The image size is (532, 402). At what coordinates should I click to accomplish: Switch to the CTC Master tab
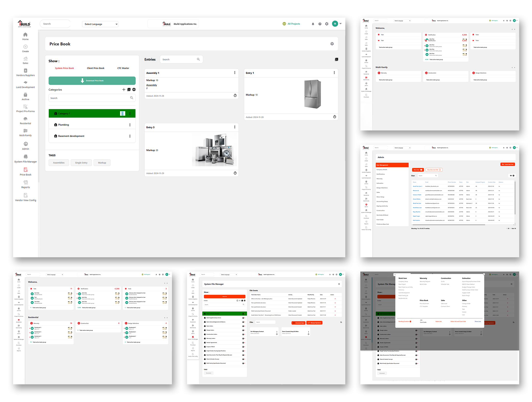(123, 68)
